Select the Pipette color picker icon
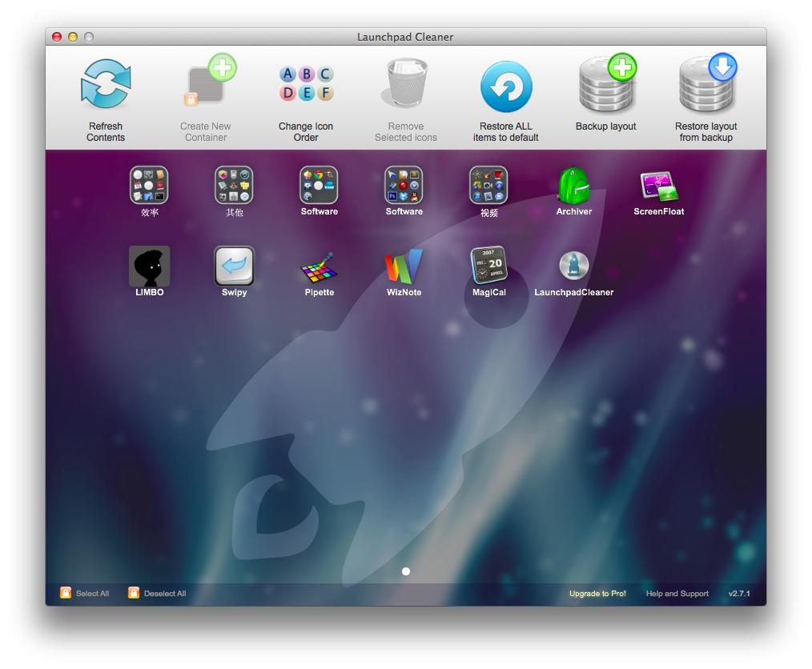812x669 pixels. [x=319, y=267]
